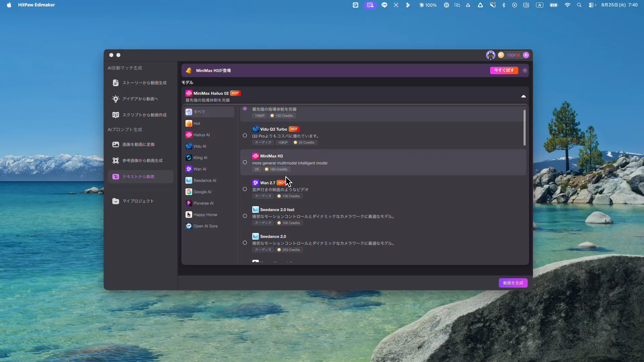Click the MiniMax H3が登場 banner text
Screen dimensions: 644x362
(213, 70)
